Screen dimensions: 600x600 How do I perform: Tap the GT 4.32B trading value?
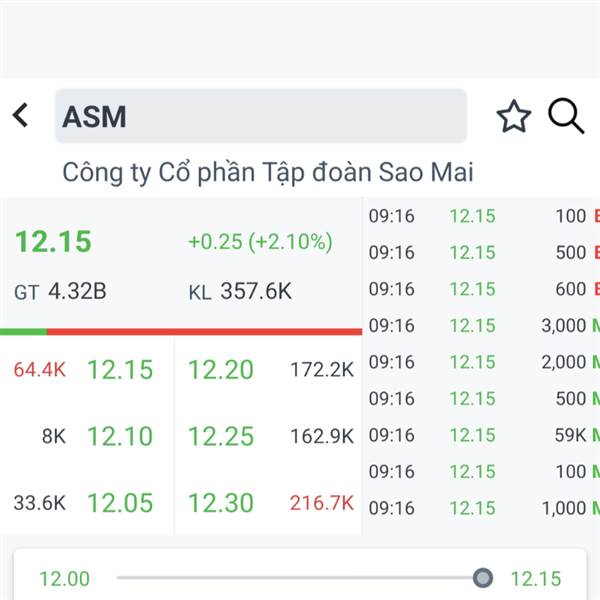(x=61, y=292)
